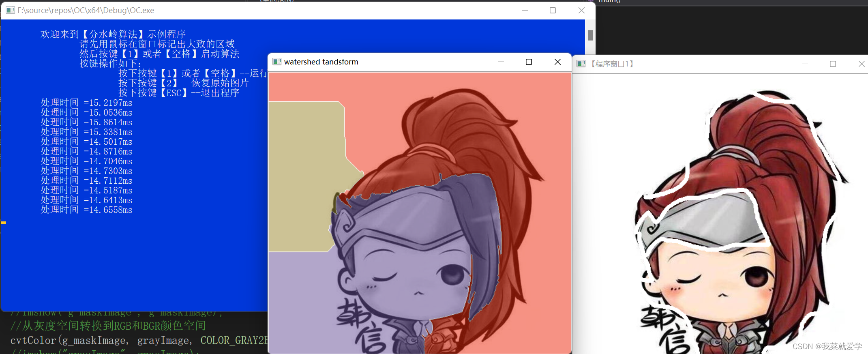Click the 【程序窗口1】 window icon
The width and height of the screenshot is (868, 354).
pyautogui.click(x=581, y=64)
